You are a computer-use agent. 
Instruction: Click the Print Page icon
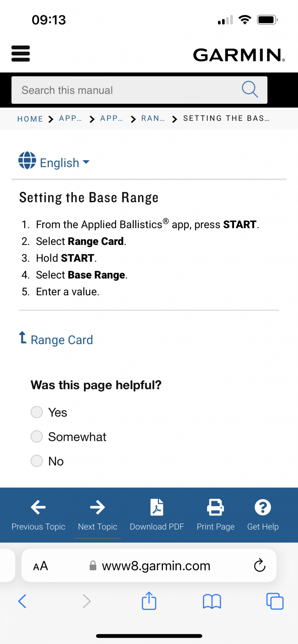216,507
